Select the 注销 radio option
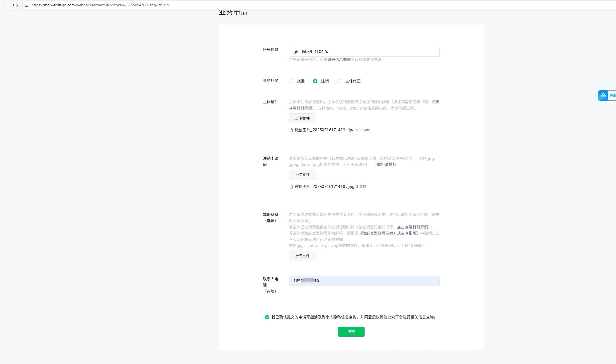616x364 pixels. point(315,81)
